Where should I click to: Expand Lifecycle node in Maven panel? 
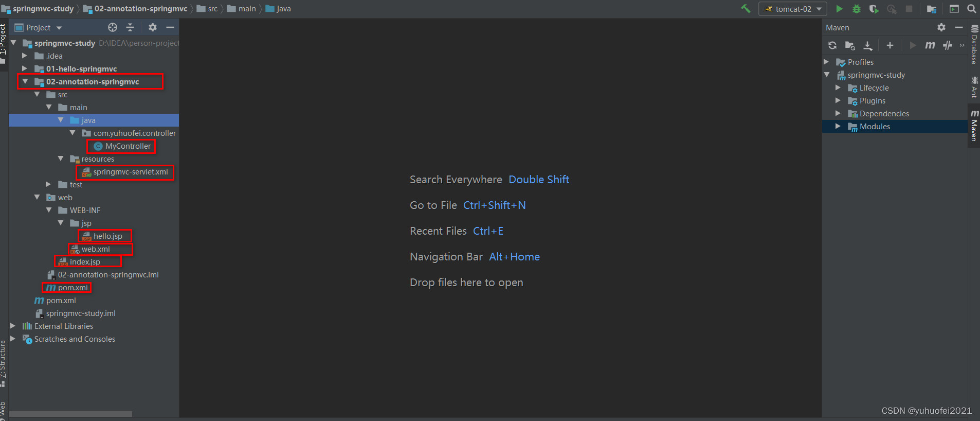click(838, 87)
